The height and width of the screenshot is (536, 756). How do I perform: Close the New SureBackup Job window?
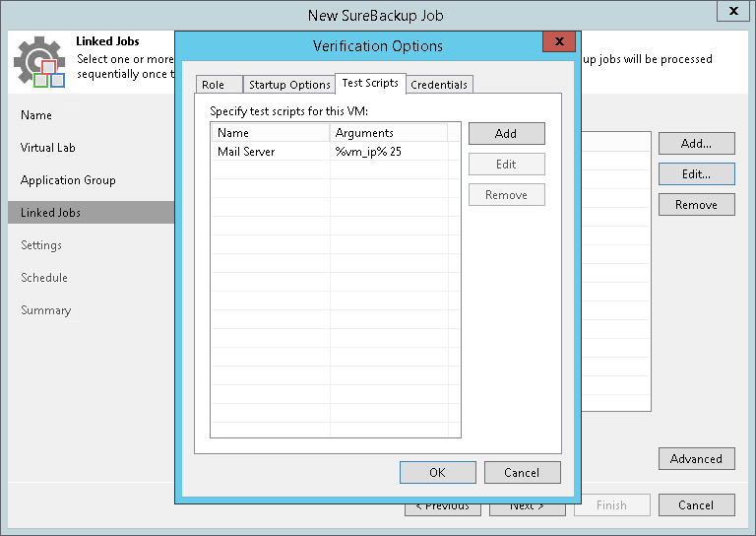[733, 11]
